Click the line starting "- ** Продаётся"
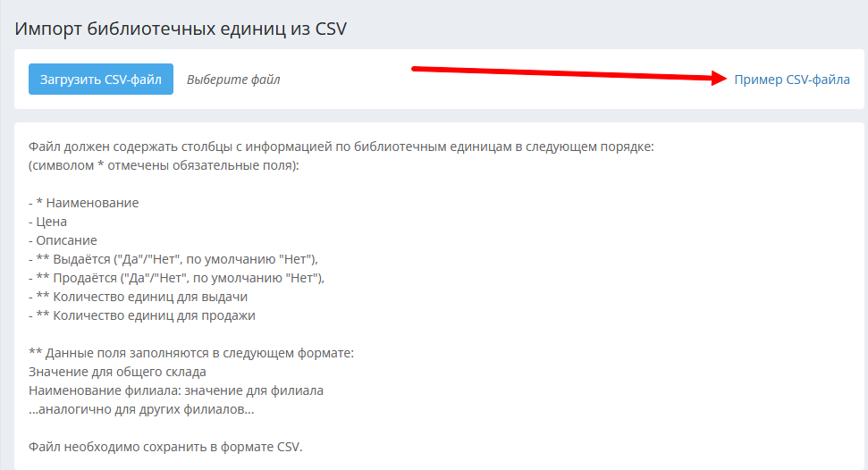868x470 pixels. pos(177,278)
